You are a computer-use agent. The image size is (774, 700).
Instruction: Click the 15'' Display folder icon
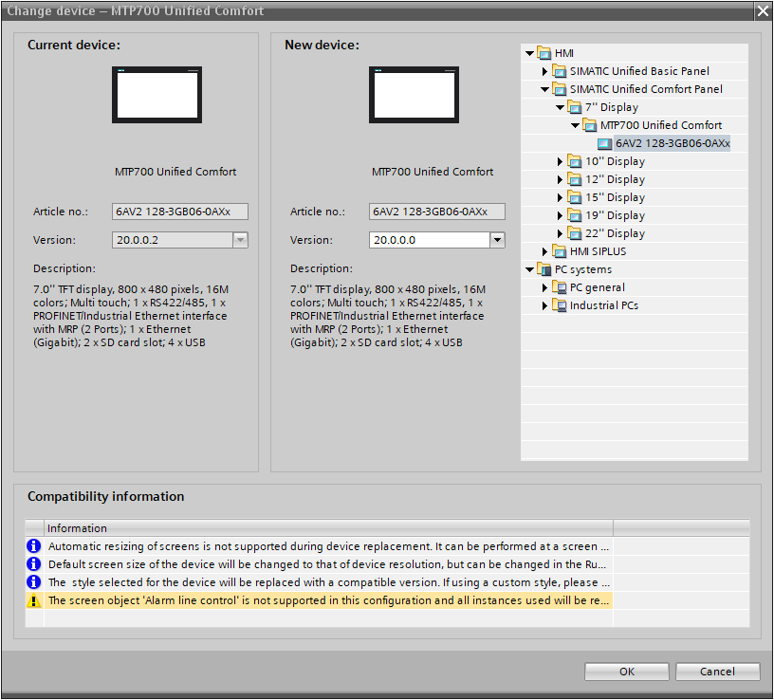[x=574, y=197]
